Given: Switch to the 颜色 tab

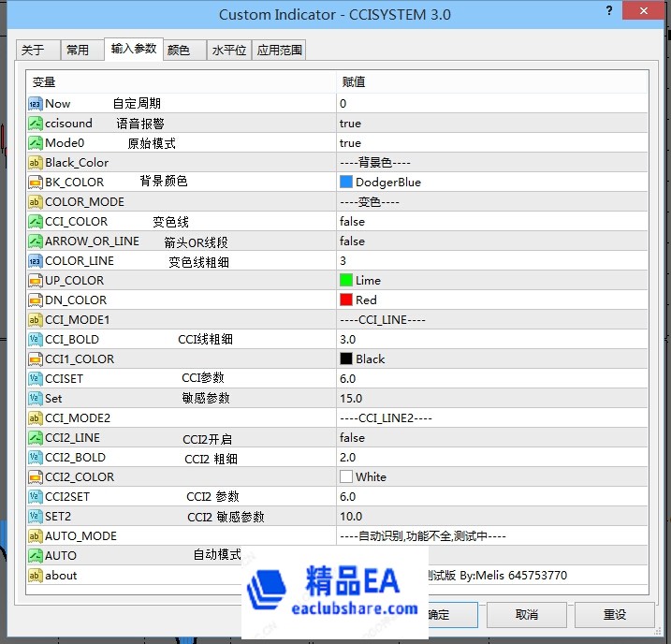Looking at the screenshot, I should [178, 51].
